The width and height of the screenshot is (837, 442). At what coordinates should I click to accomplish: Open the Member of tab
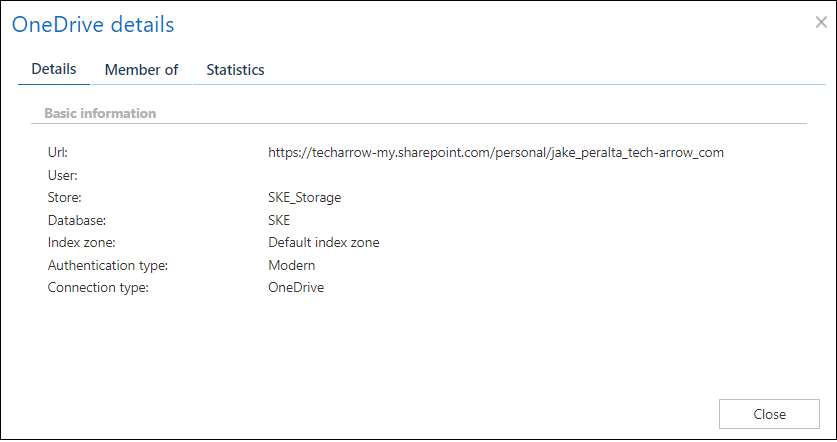141,70
